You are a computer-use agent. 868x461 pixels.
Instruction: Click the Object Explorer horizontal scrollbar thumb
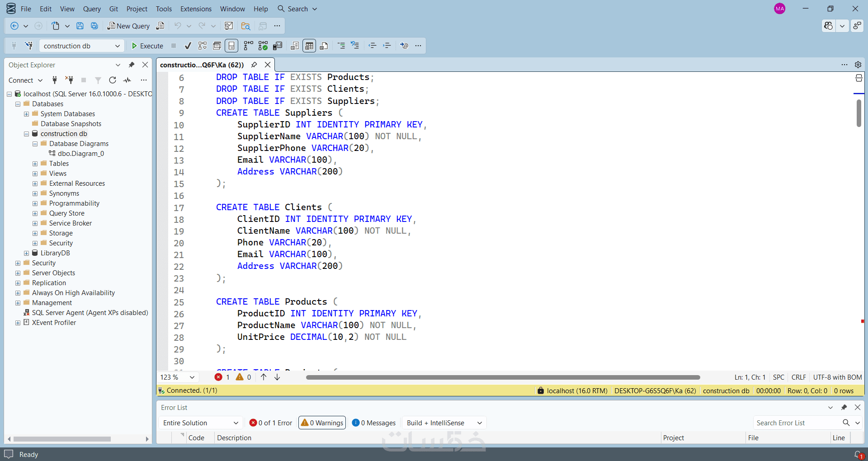[x=62, y=439]
